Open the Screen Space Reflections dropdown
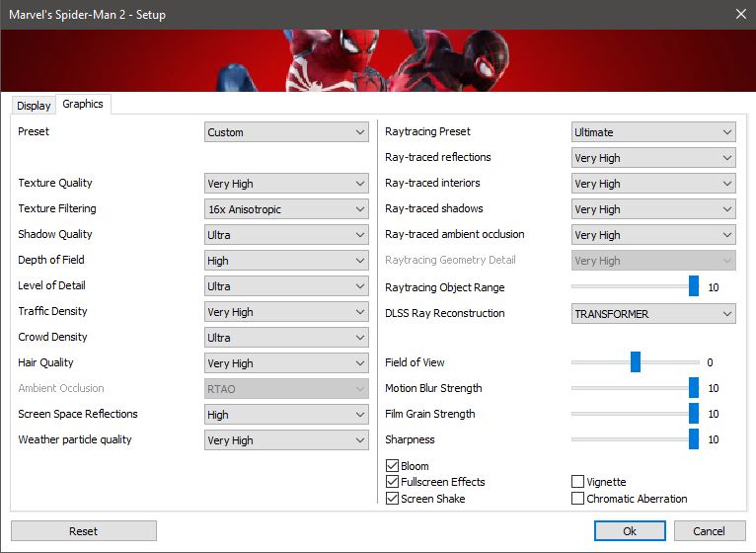756x553 pixels. coord(286,415)
